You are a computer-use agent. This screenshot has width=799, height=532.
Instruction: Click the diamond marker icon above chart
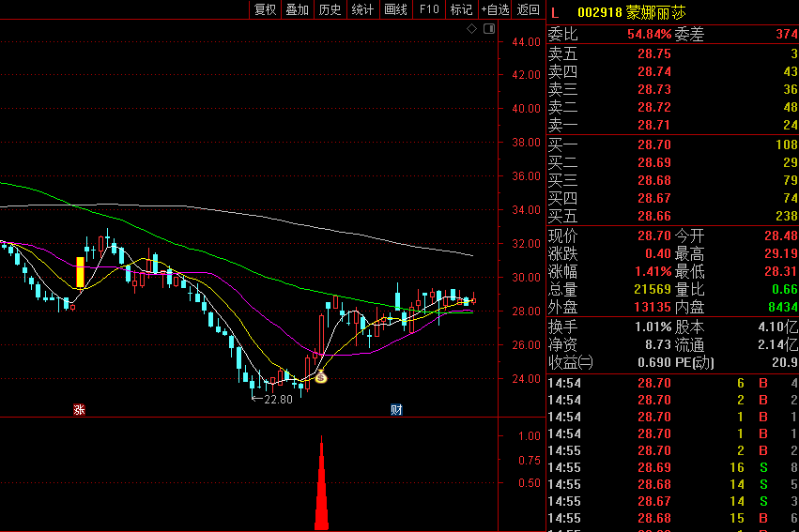coord(472,28)
